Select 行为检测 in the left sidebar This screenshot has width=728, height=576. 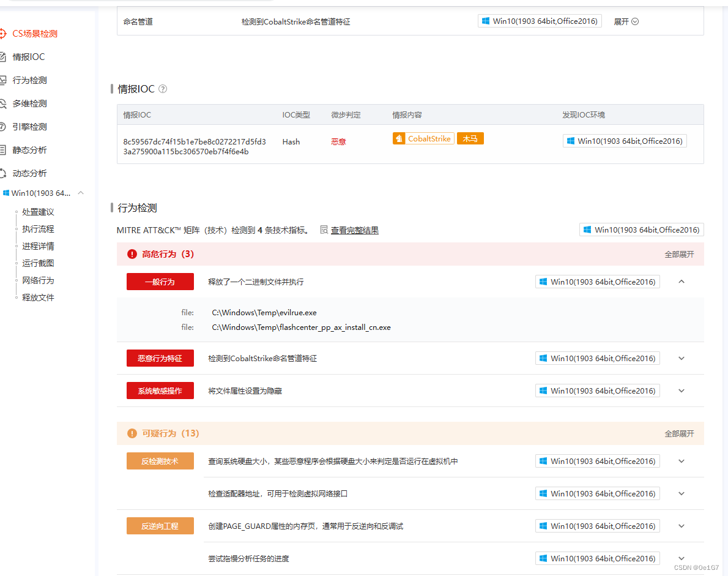pos(30,80)
